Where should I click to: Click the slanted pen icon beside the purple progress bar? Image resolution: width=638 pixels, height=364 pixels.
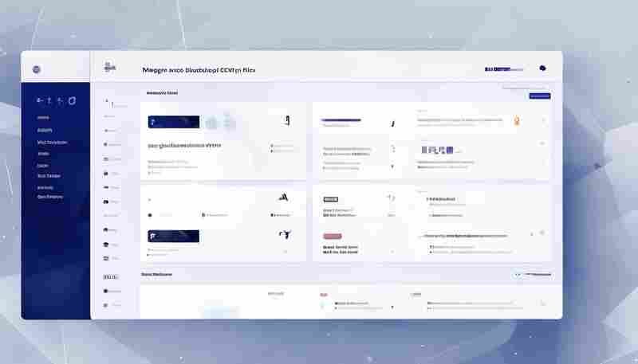[393, 123]
